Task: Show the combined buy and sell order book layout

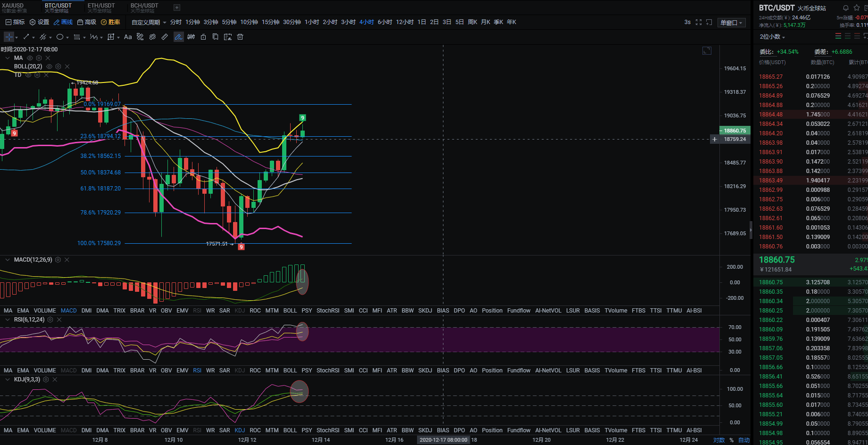Action: (x=838, y=36)
